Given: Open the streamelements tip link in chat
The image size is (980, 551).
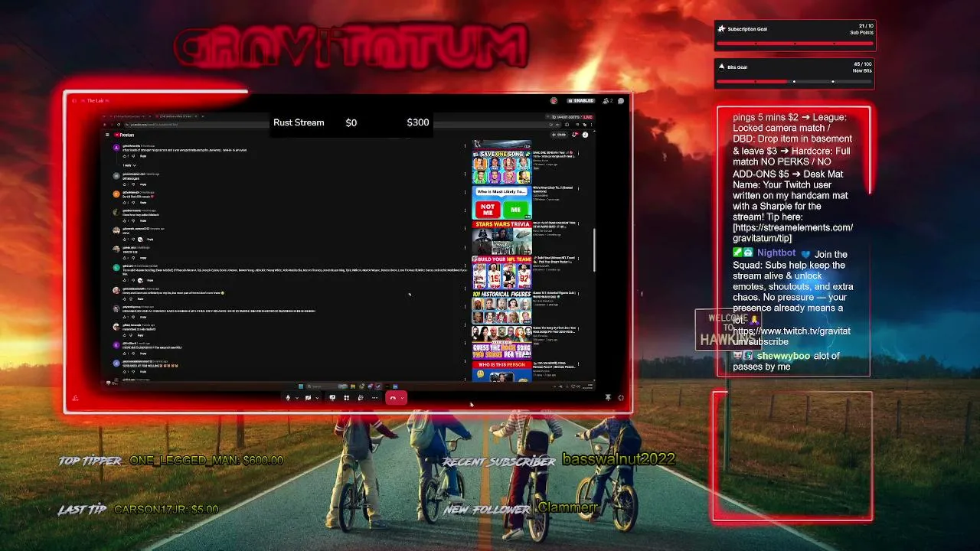Looking at the screenshot, I should [x=792, y=233].
